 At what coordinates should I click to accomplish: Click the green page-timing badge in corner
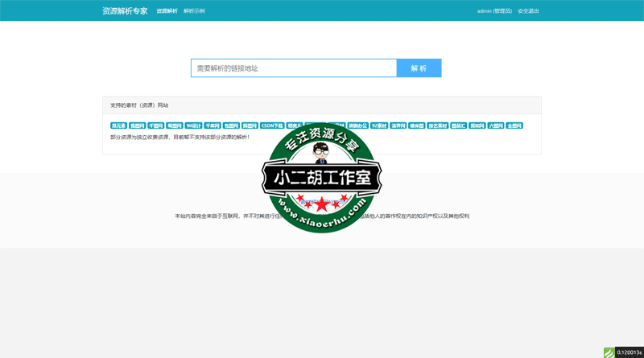tap(623, 352)
